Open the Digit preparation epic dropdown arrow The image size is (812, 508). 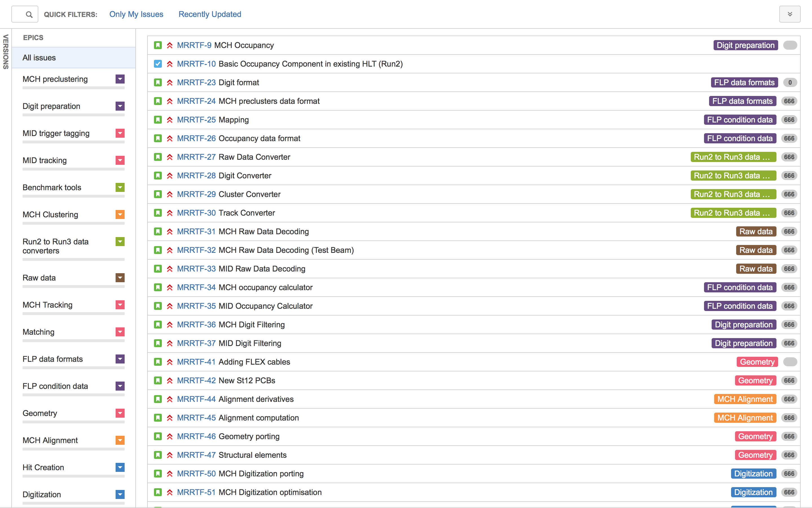120,106
